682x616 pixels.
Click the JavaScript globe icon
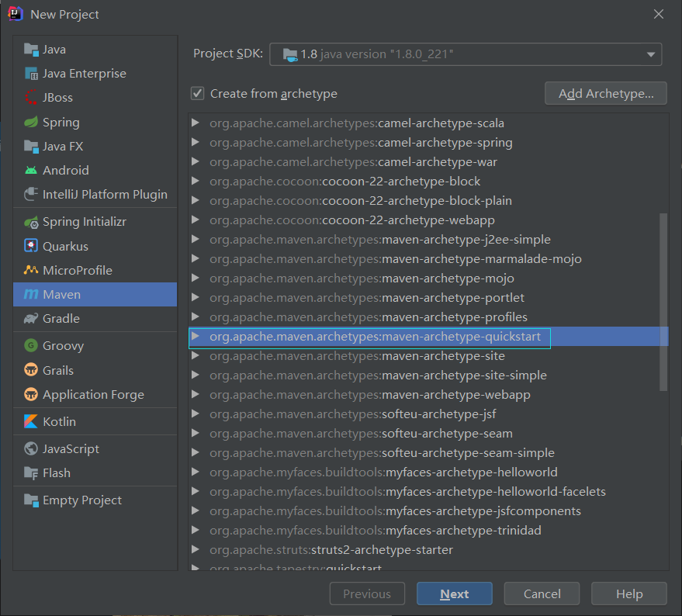(31, 448)
